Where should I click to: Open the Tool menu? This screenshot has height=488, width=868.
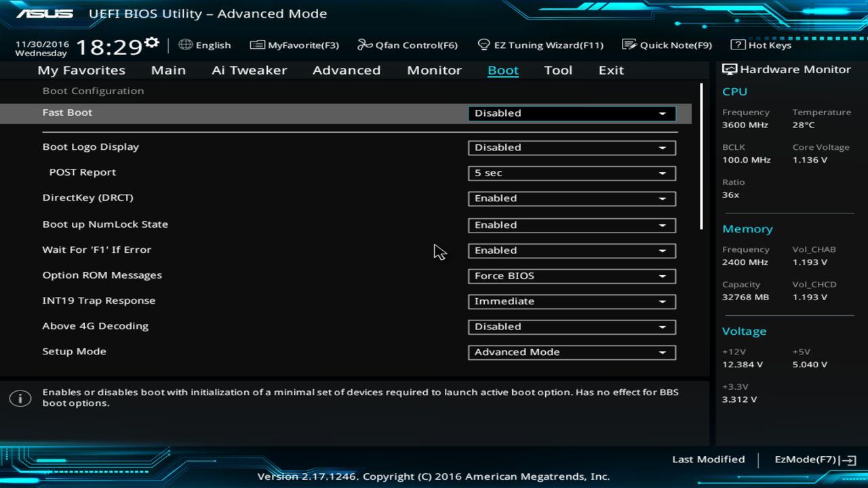(558, 70)
